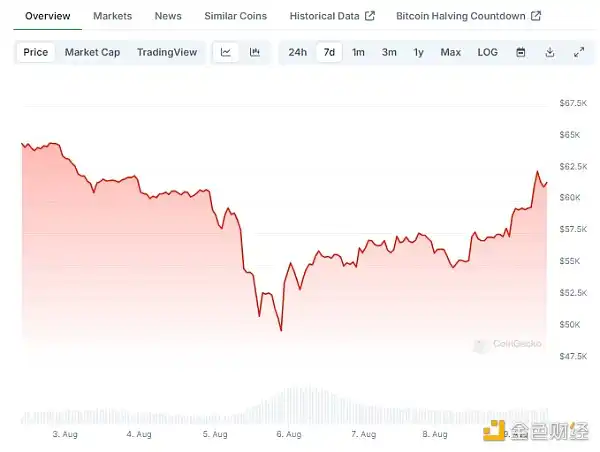600x452 pixels.
Task: Open the calendar date range picker
Action: click(520, 52)
